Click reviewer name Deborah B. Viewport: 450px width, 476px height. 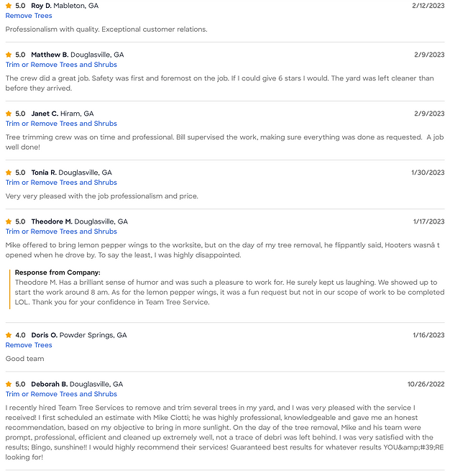click(50, 384)
